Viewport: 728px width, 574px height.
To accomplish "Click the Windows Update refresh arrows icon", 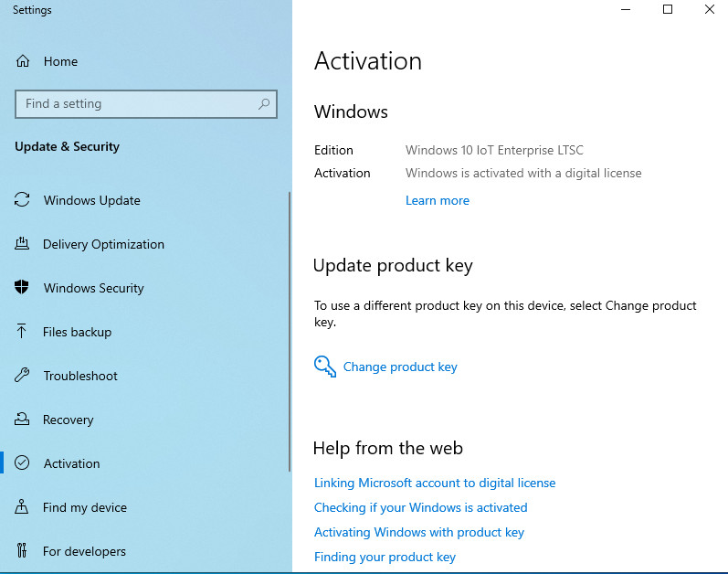I will 22,199.
